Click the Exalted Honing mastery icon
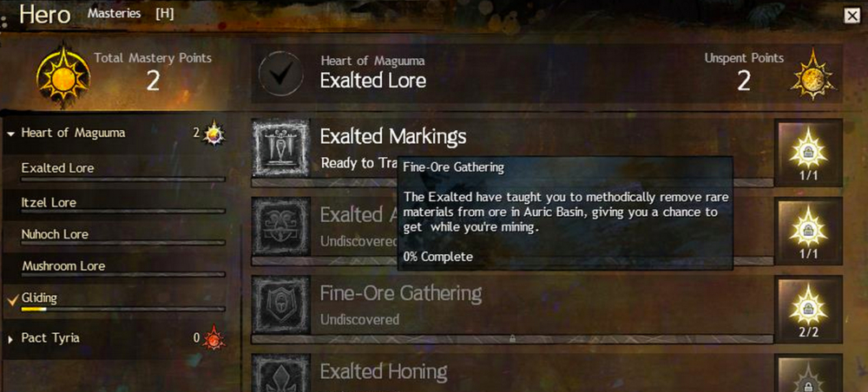This screenshot has height=392, width=868. [280, 374]
